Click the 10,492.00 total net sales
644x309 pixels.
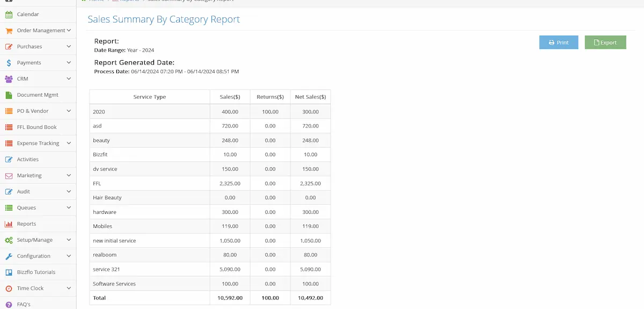[x=310, y=298]
